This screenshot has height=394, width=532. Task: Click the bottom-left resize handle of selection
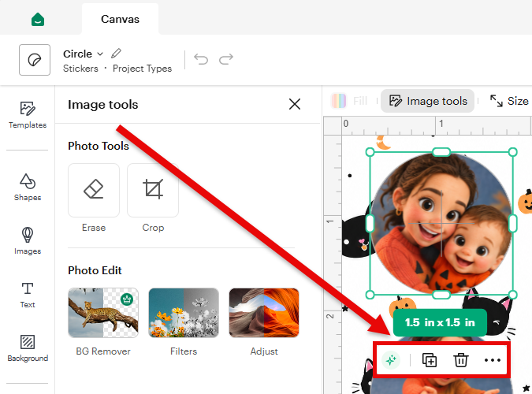370,295
